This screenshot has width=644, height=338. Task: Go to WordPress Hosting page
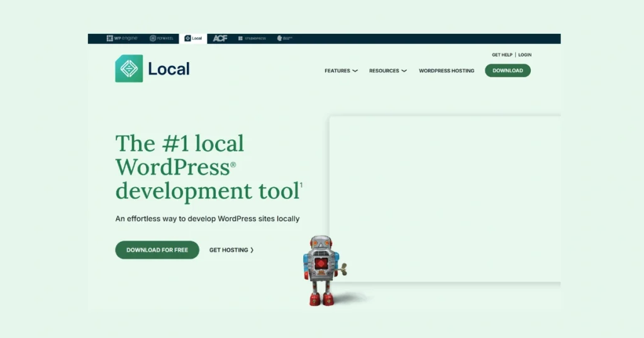447,71
